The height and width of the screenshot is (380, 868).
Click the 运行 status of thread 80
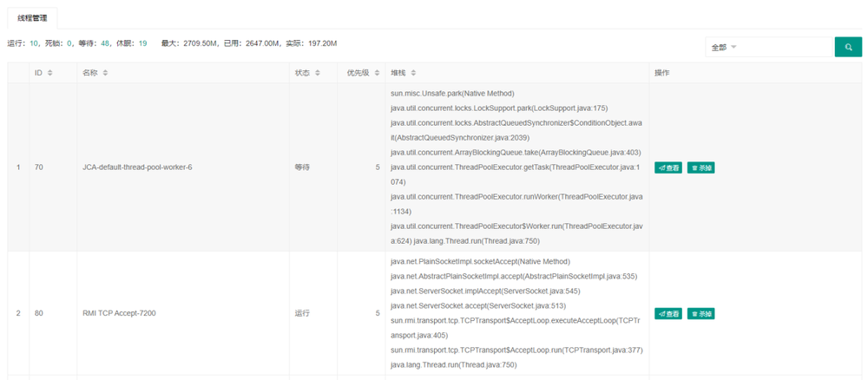coord(302,313)
